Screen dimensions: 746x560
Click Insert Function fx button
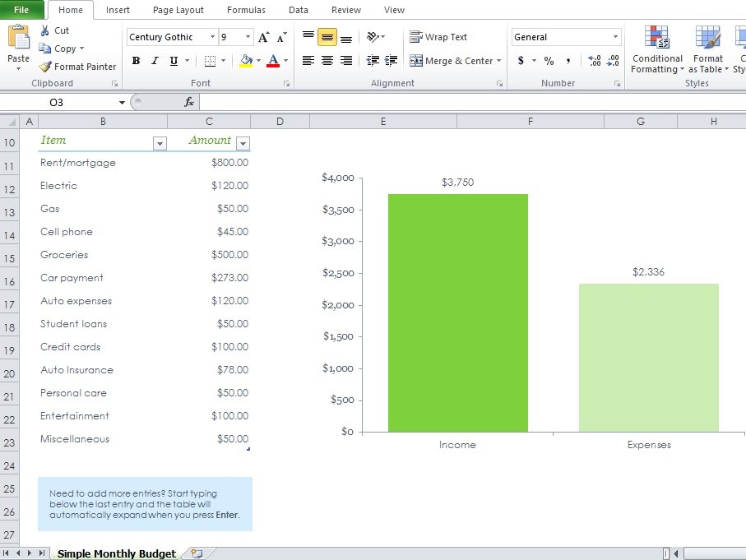(189, 102)
